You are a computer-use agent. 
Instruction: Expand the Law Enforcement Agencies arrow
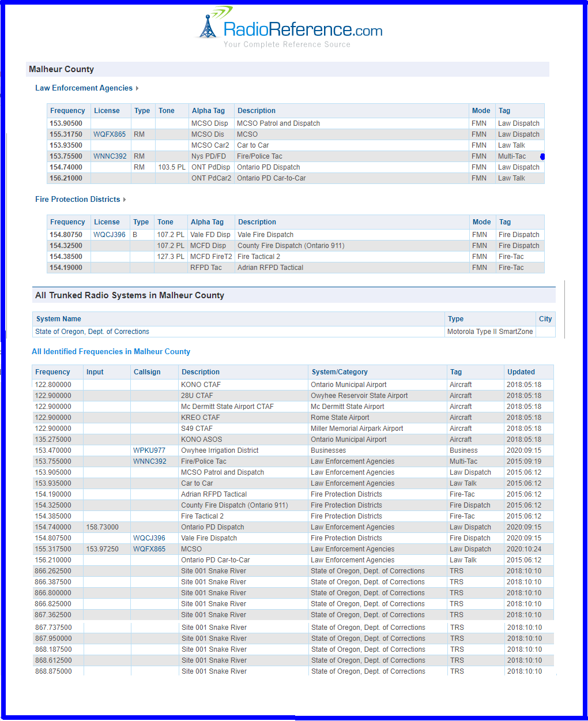coord(137,88)
